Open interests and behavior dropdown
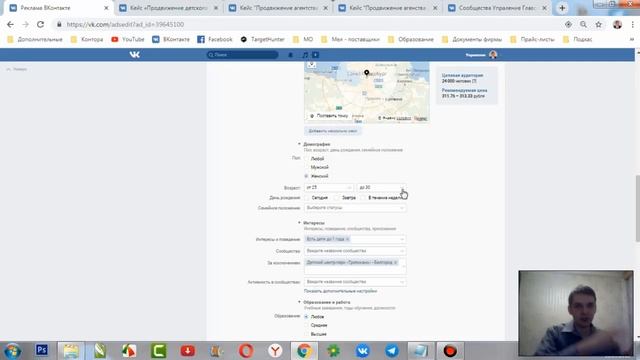This screenshot has height=360, width=640. tap(355, 239)
